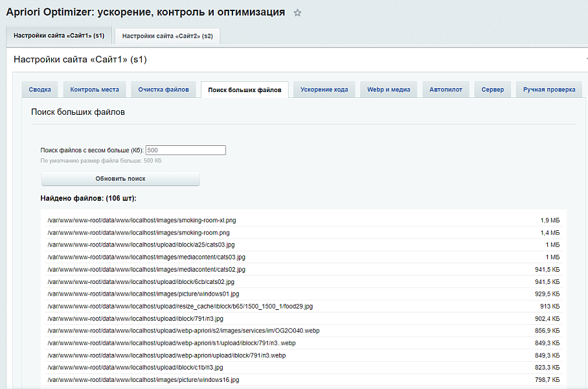Click the favorites star beside the page title

coord(297,12)
